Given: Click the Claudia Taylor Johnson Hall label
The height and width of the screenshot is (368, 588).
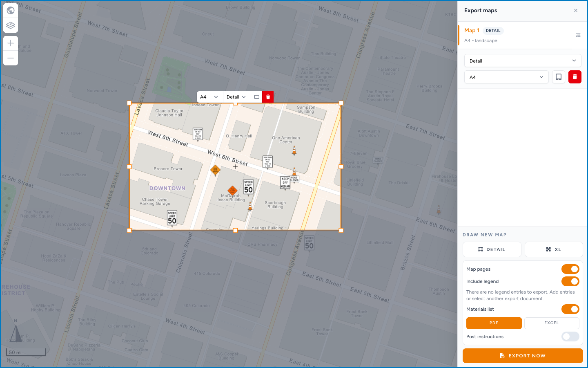Looking at the screenshot, I should [x=169, y=113].
